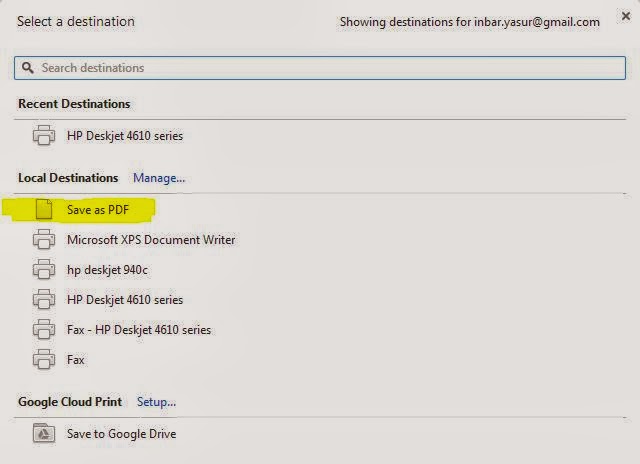Click printer icon for local HP Deskjet 4610
The width and height of the screenshot is (640, 464).
click(44, 300)
